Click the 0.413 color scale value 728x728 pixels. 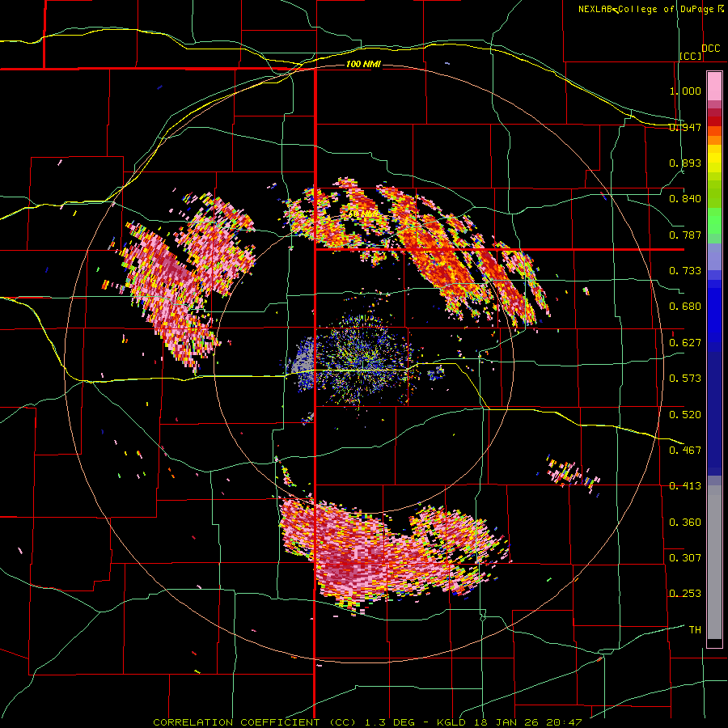click(685, 486)
